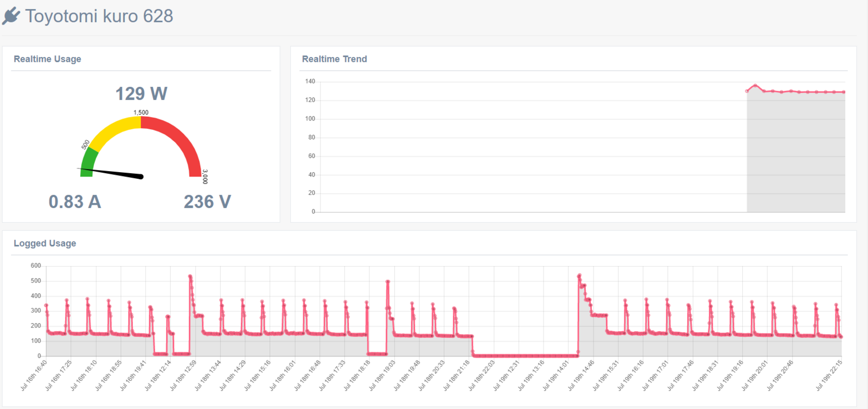
Task: Click the "Jul 18th 16:01" time label
Action: [282, 375]
